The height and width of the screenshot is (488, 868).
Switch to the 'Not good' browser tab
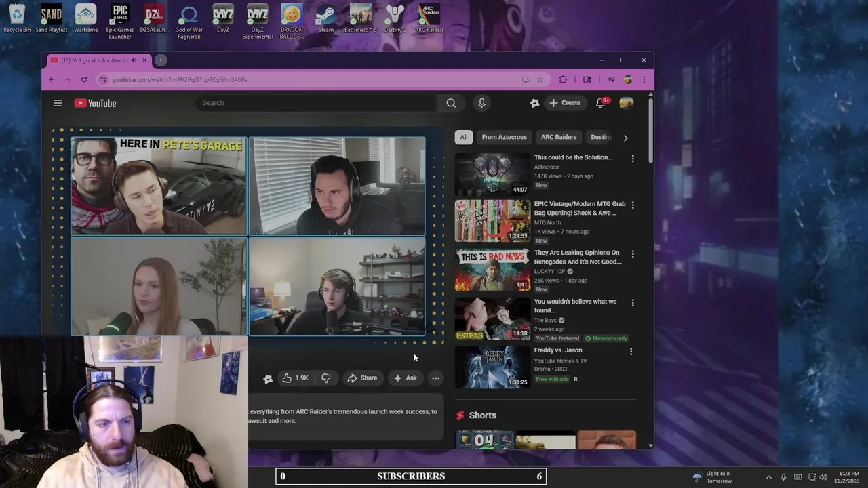(x=94, y=60)
